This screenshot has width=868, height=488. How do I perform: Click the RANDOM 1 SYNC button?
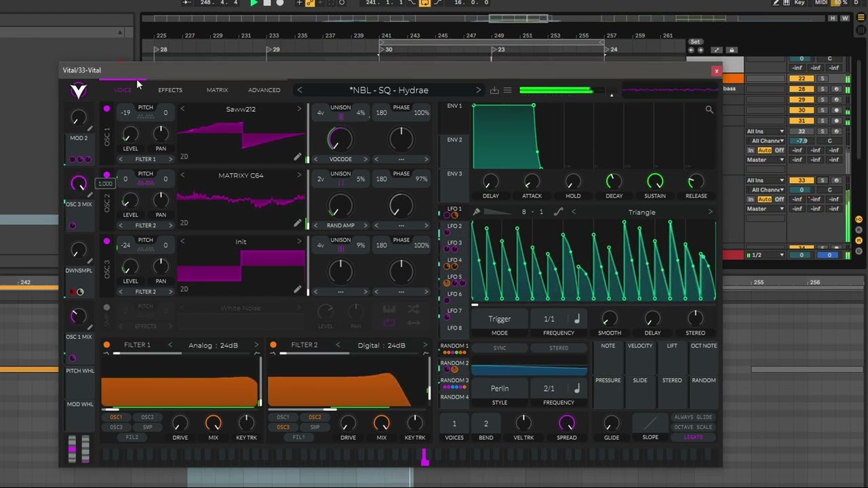[500, 348]
